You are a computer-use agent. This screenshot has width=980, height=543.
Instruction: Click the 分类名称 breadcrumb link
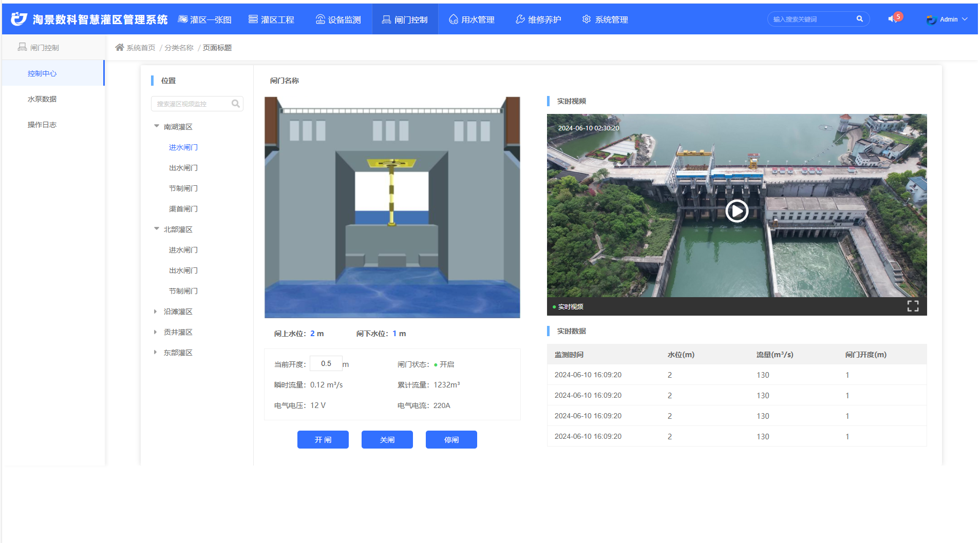[179, 48]
